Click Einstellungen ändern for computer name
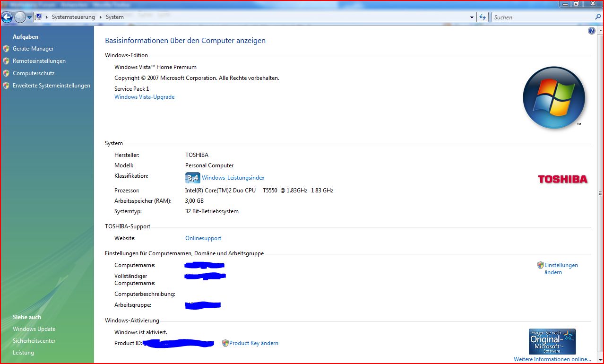This screenshot has width=604, height=364. tap(561, 269)
